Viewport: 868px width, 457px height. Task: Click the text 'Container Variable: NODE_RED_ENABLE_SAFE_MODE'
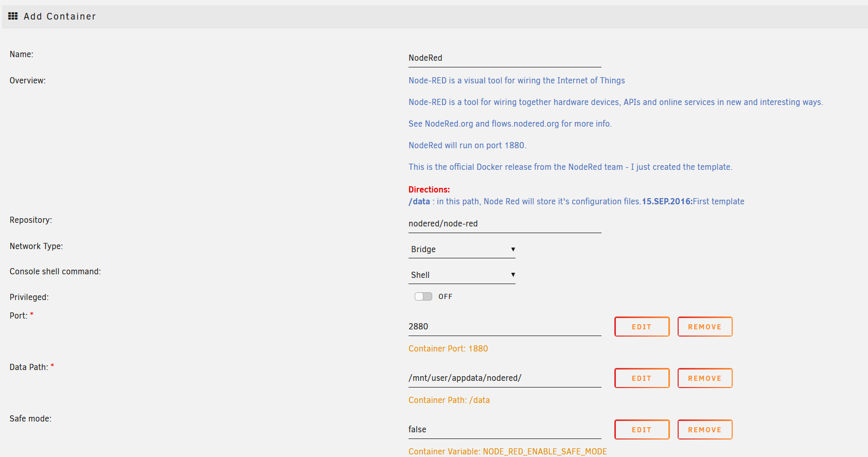[508, 451]
